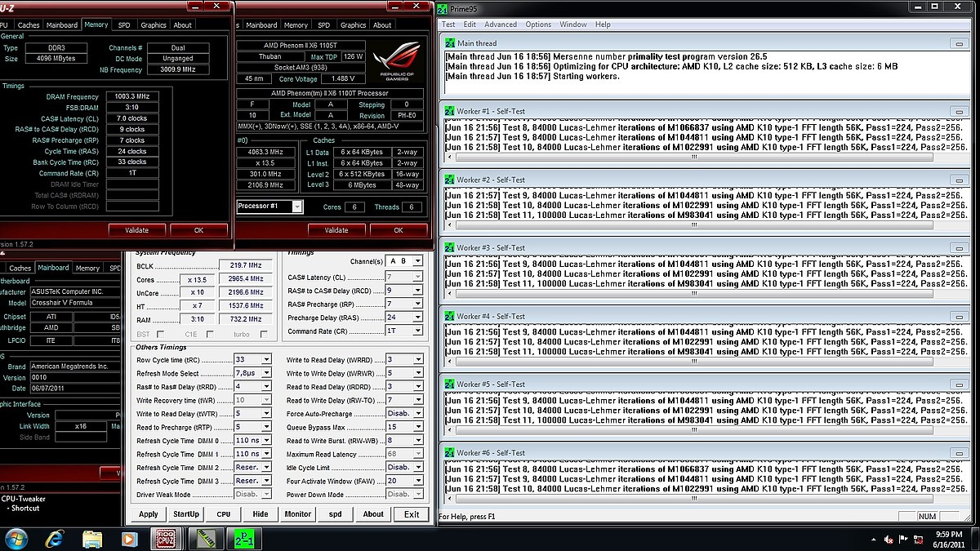Image resolution: width=980 pixels, height=551 pixels.
Task: Open the Windows Start menu orb
Action: coord(16,539)
